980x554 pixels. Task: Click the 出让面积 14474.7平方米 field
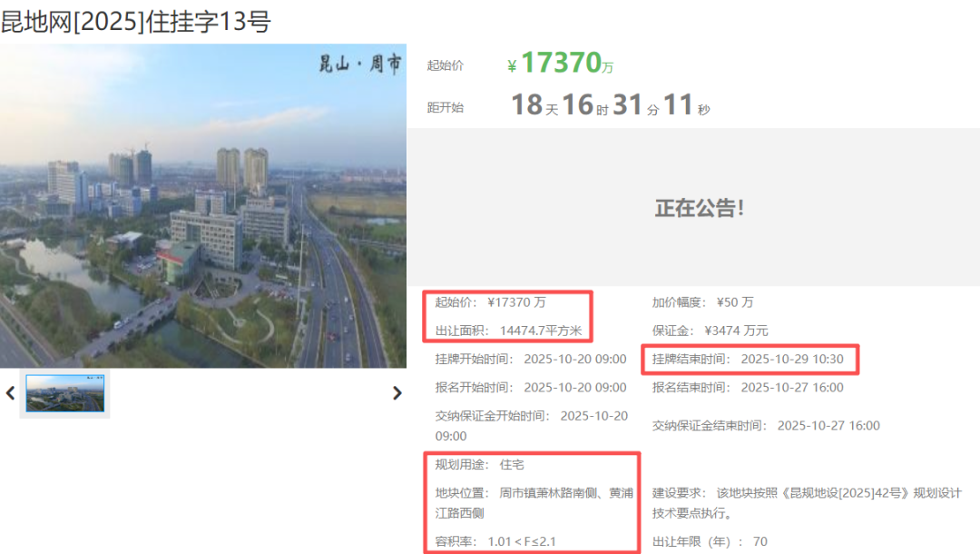[x=508, y=331]
